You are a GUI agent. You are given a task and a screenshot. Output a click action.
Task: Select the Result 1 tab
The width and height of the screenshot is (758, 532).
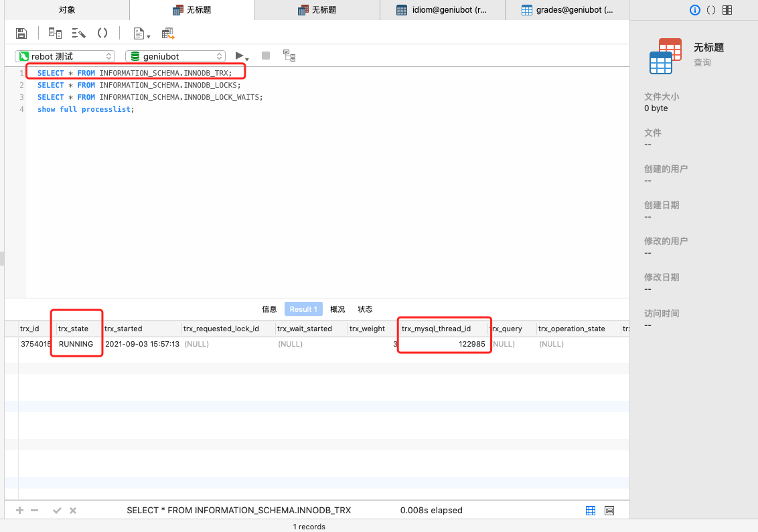pyautogui.click(x=303, y=309)
